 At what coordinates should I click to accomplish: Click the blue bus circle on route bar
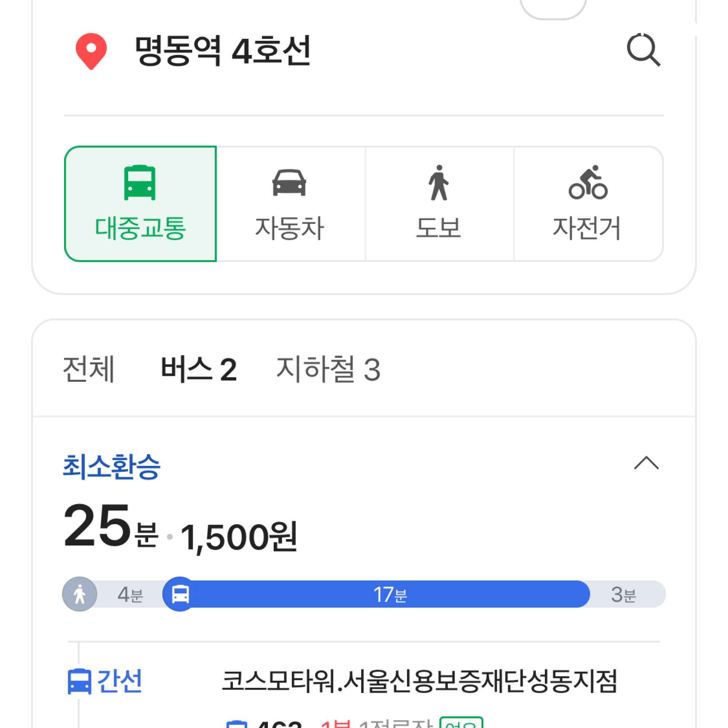(180, 594)
